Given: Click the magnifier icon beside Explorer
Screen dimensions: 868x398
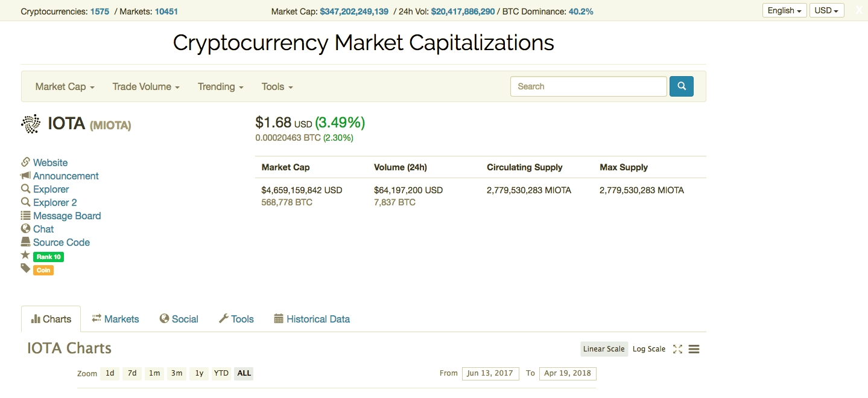Looking at the screenshot, I should (x=25, y=189).
